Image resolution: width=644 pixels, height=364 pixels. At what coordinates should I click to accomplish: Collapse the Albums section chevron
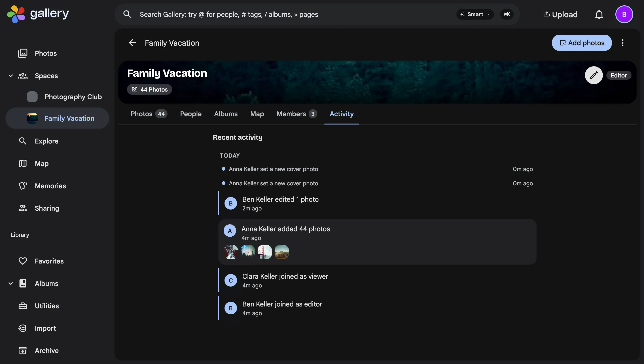(x=11, y=283)
